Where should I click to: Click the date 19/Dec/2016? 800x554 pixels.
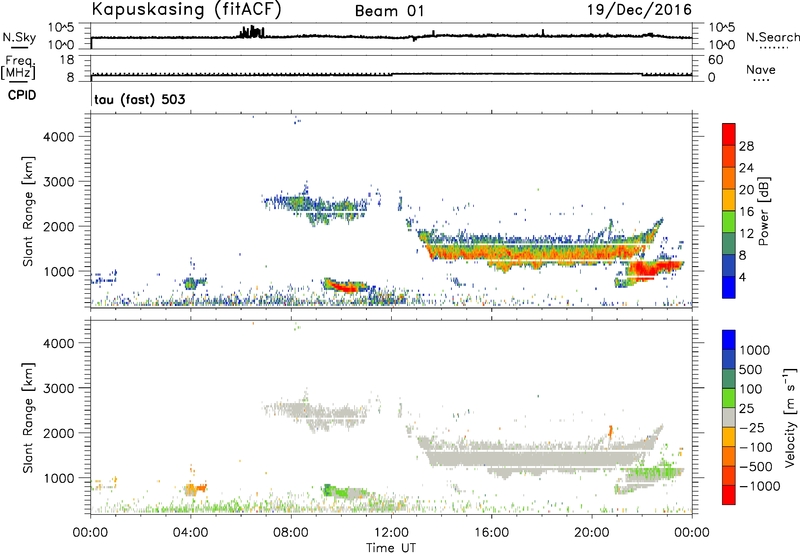(x=639, y=10)
